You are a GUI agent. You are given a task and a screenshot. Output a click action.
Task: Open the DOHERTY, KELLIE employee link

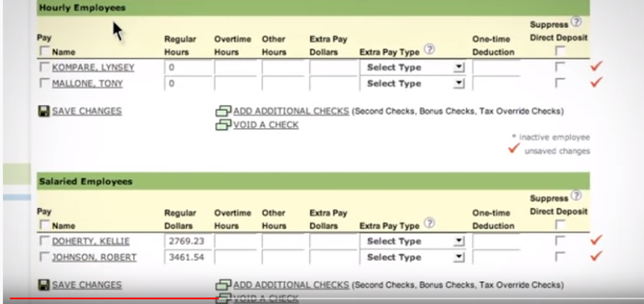click(x=91, y=241)
